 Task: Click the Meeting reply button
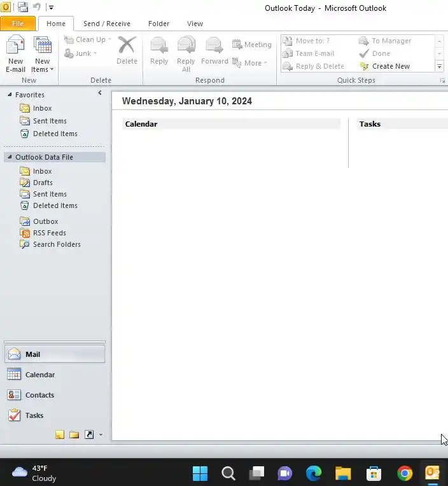pyautogui.click(x=252, y=45)
